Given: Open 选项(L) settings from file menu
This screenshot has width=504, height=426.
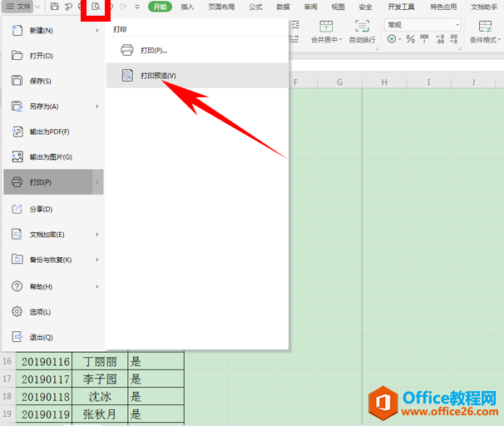Looking at the screenshot, I should click(x=53, y=312).
